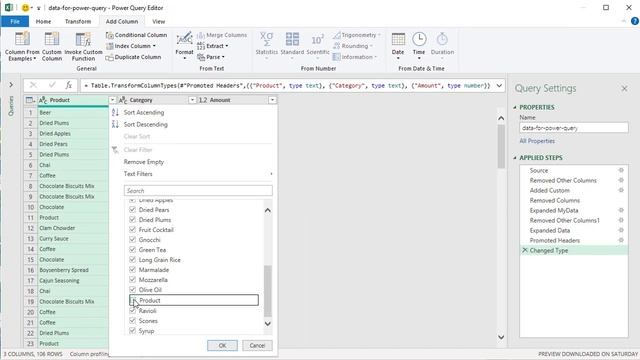Screen dimensions: 640x360
Task: Select the Expanded MyData step
Action: point(554,211)
